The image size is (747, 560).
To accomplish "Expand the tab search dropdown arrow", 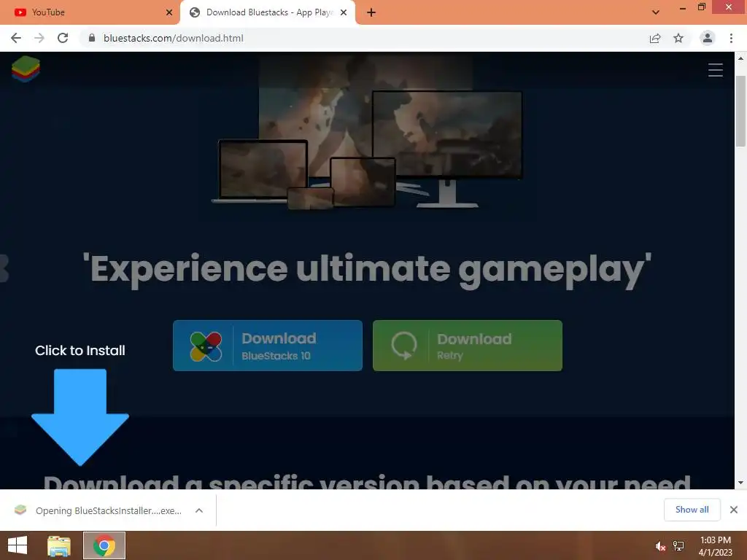I will coord(656,12).
